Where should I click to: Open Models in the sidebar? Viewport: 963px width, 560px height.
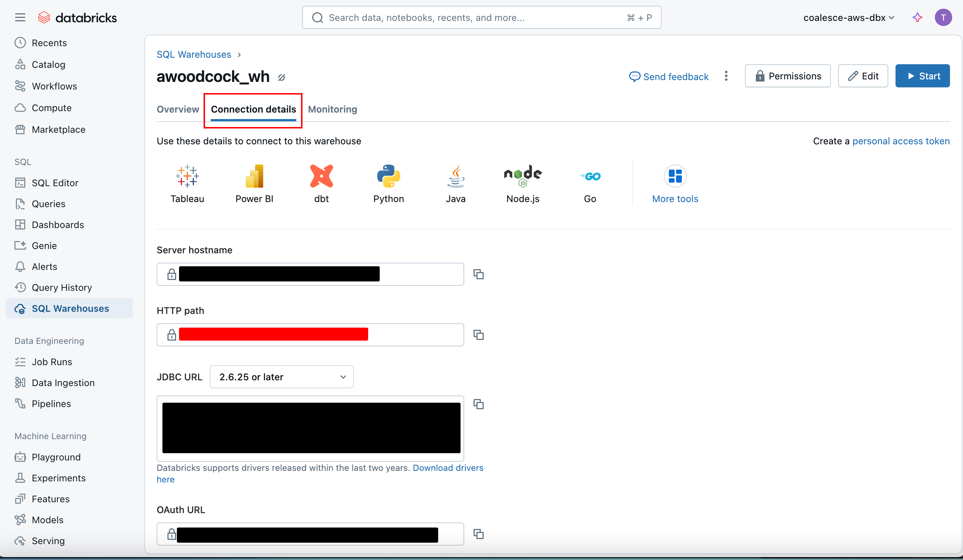coord(70,520)
